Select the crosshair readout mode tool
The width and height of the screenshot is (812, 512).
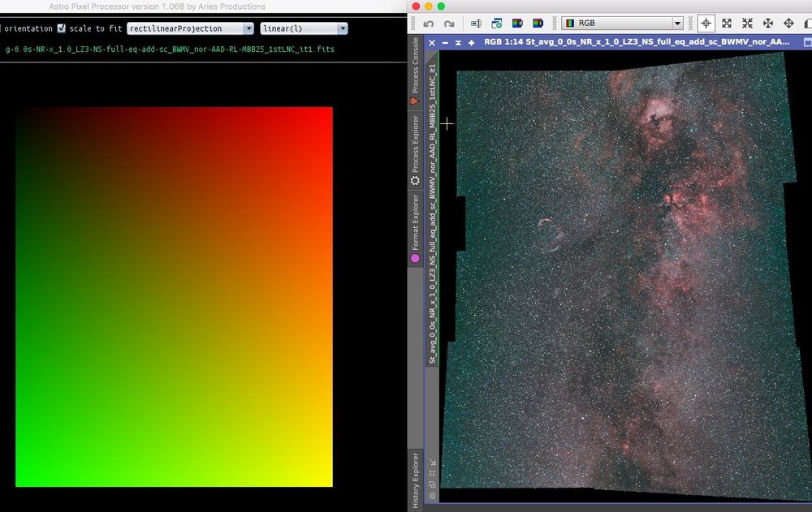coord(706,24)
